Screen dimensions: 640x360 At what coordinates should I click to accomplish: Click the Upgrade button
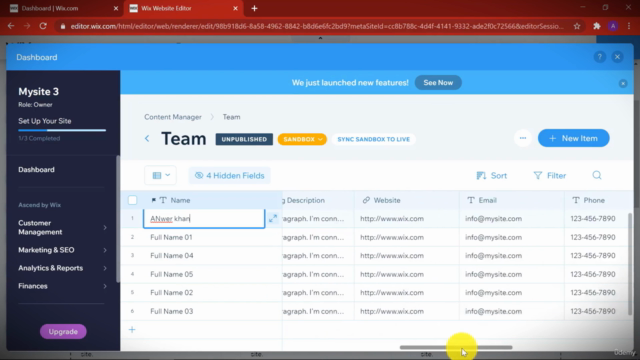(63, 331)
